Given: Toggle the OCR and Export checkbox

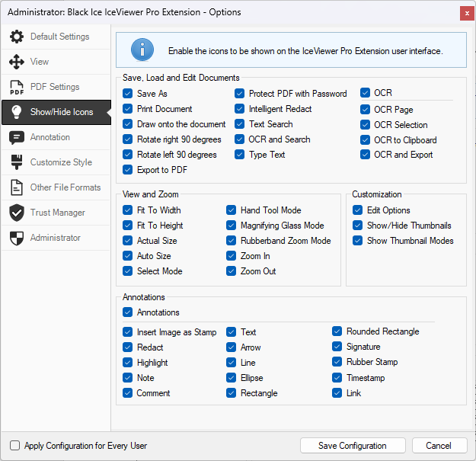Looking at the screenshot, I should (x=366, y=154).
